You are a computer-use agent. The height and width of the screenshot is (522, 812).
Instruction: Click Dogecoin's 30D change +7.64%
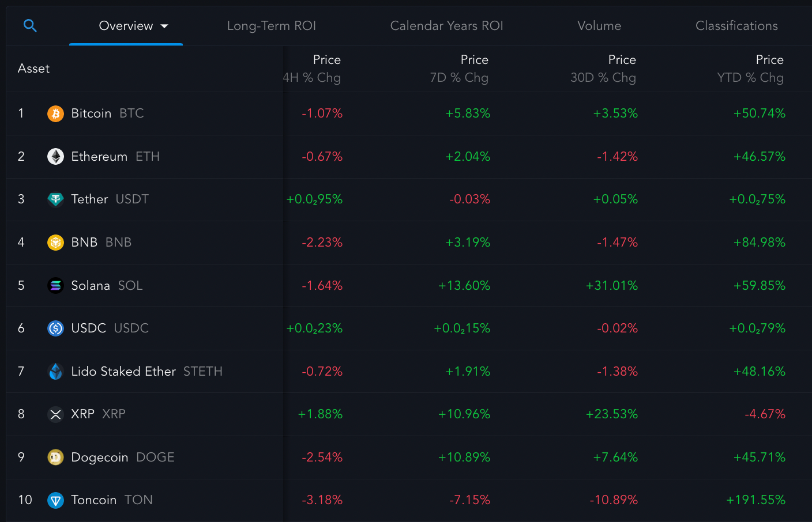coord(615,457)
